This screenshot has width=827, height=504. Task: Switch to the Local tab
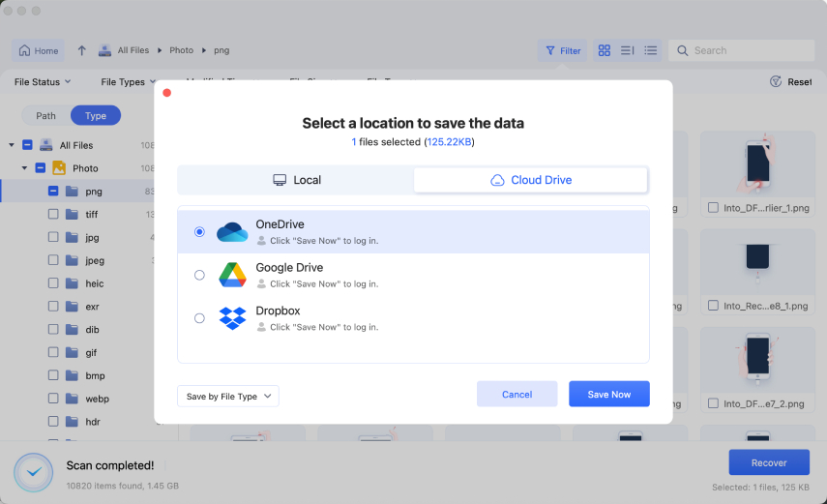[x=296, y=180]
